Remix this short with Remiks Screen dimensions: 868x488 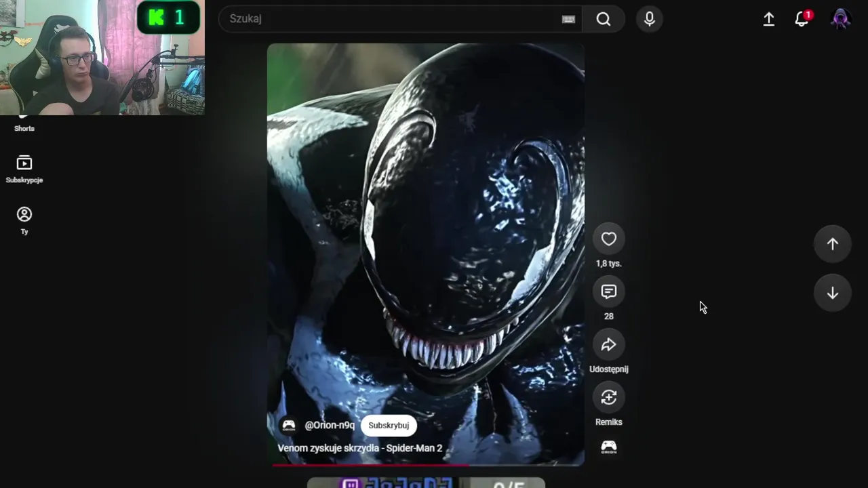click(609, 397)
